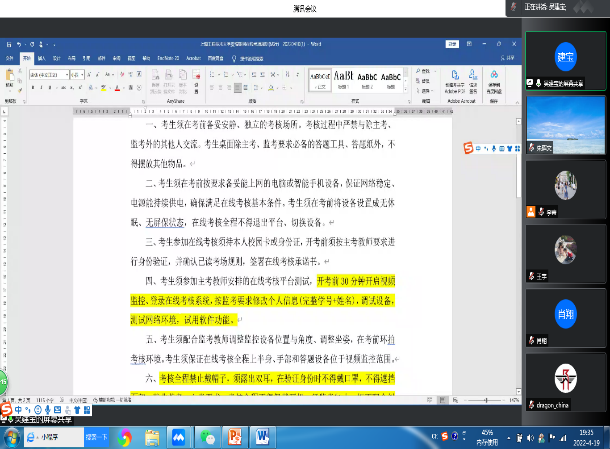Open the WeChat icon in the taskbar
Screen dimensions: 610x449
tap(208, 437)
